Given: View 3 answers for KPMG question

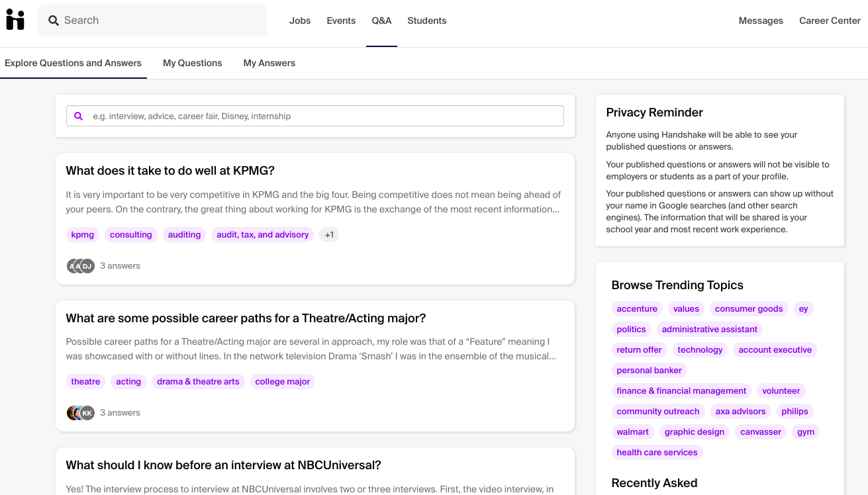Looking at the screenshot, I should pos(121,266).
